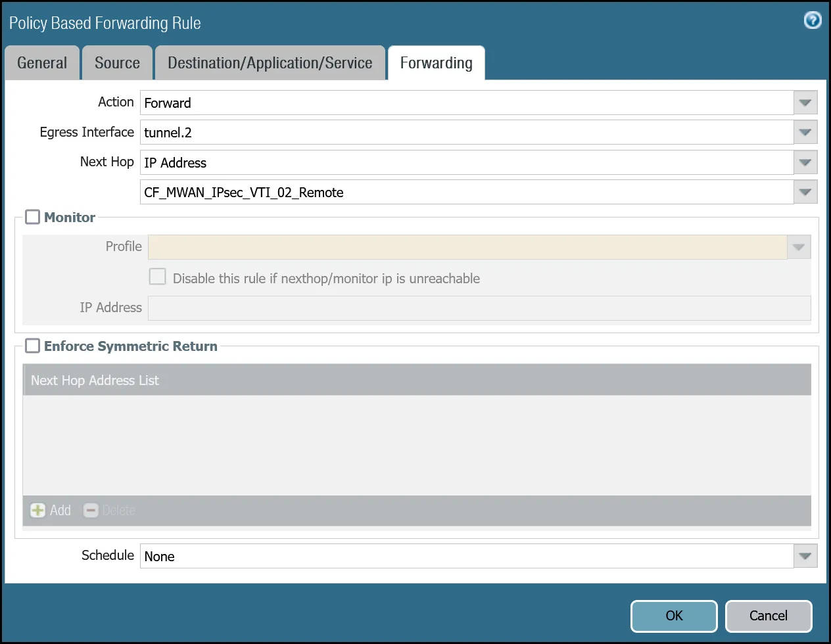Viewport: 831px width, 644px height.
Task: Enable Enforce Symmetric Return
Action: coord(32,346)
